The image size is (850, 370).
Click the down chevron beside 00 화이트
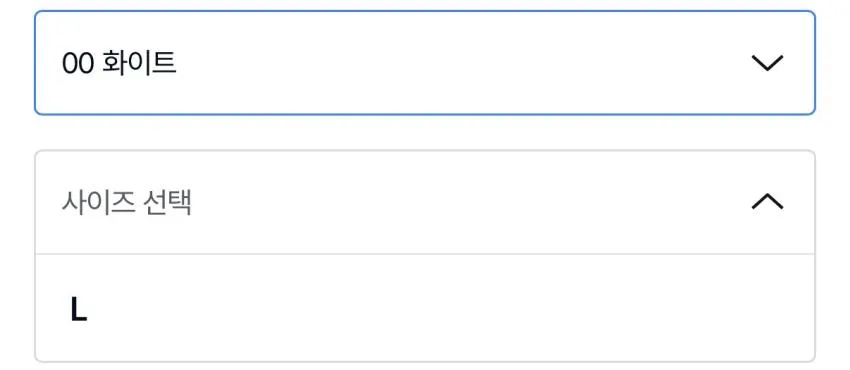click(x=767, y=63)
